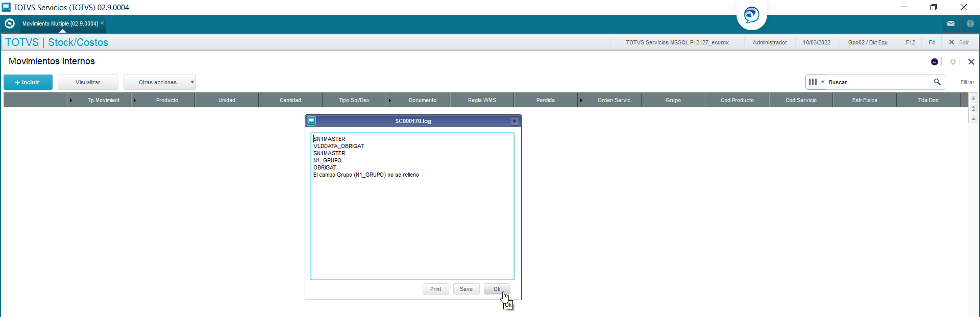Click the Cantidad column header
Image resolution: width=980 pixels, height=317 pixels.
coord(290,100)
